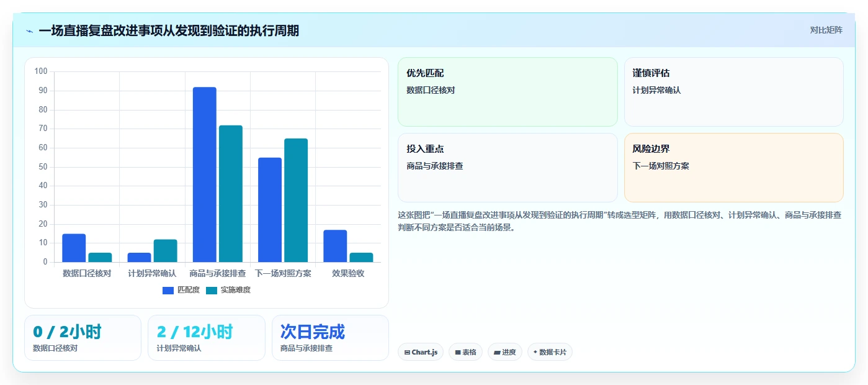Click the 数据卡片 tag chip
868x385 pixels.
[x=550, y=352]
